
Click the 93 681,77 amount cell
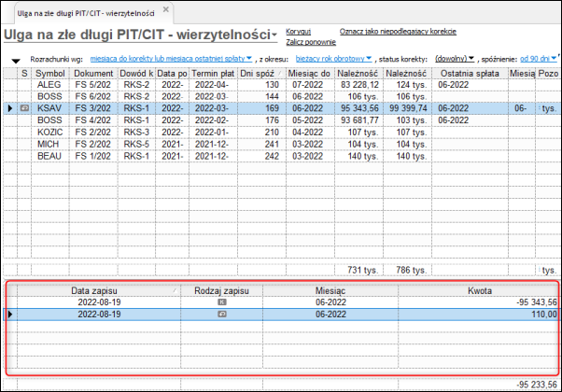tap(359, 120)
